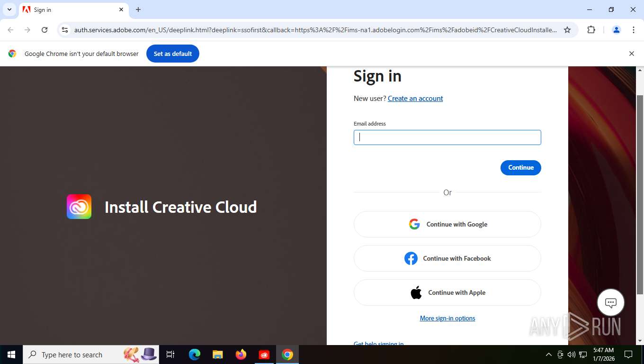View site information icon in address bar
This screenshot has width=644, height=364.
point(65,30)
